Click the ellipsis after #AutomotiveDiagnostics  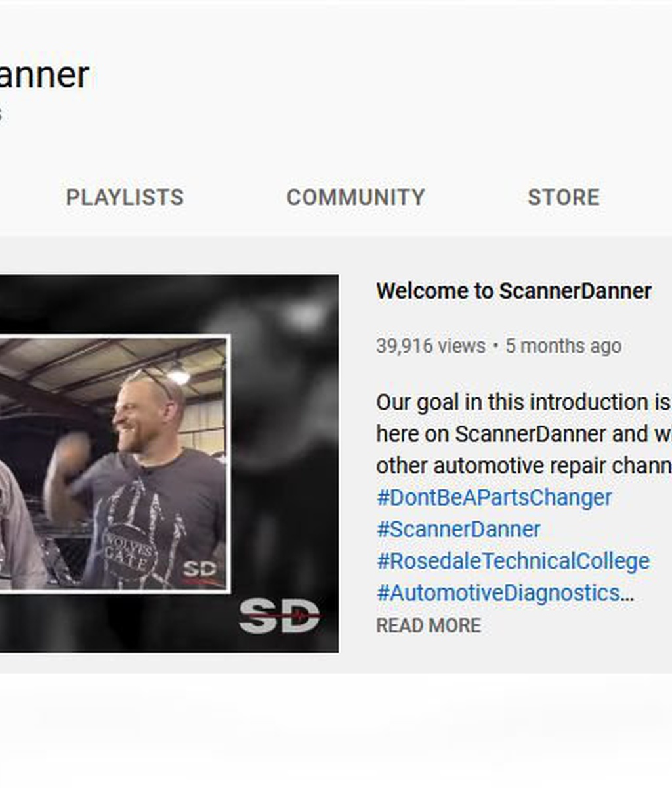tap(627, 594)
